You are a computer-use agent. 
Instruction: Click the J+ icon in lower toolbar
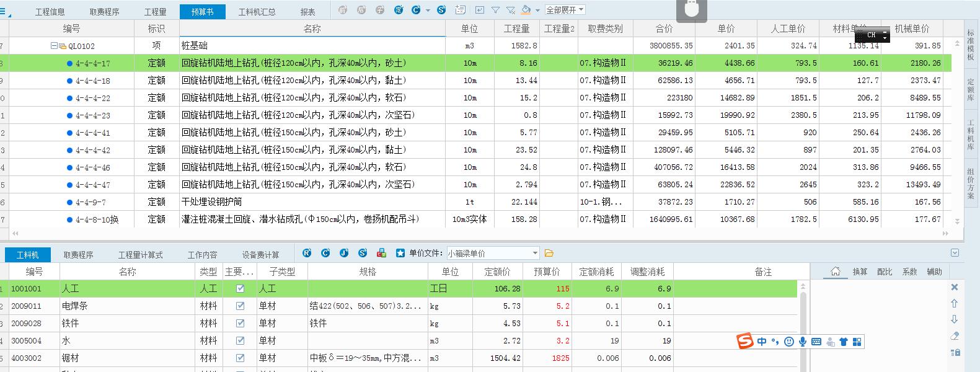[344, 253]
